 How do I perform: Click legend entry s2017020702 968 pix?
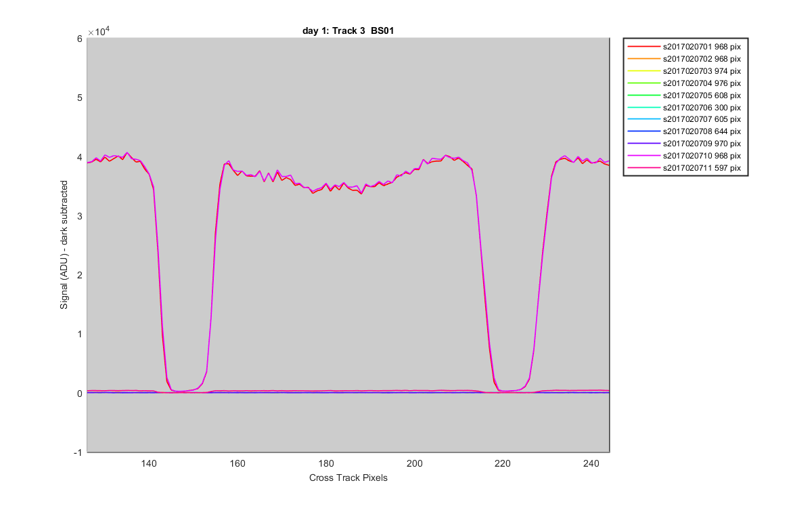684,59
